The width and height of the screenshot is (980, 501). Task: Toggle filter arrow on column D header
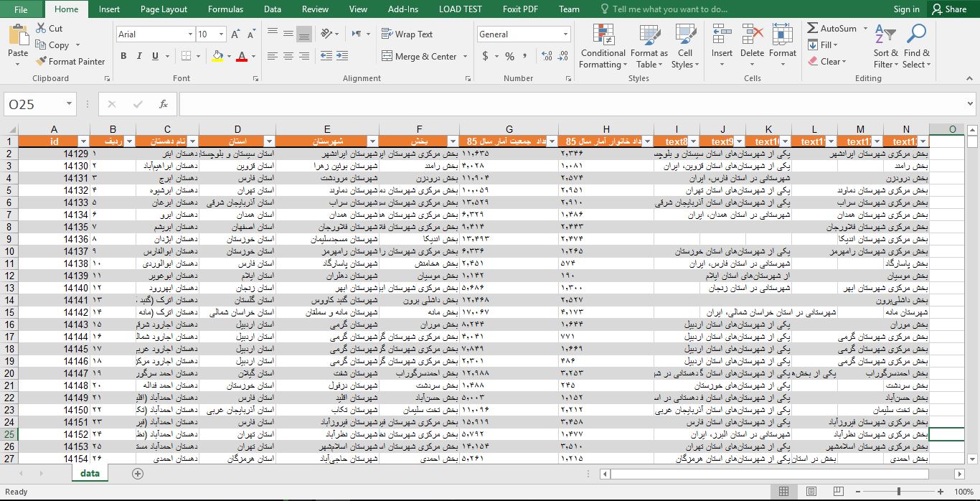click(269, 141)
